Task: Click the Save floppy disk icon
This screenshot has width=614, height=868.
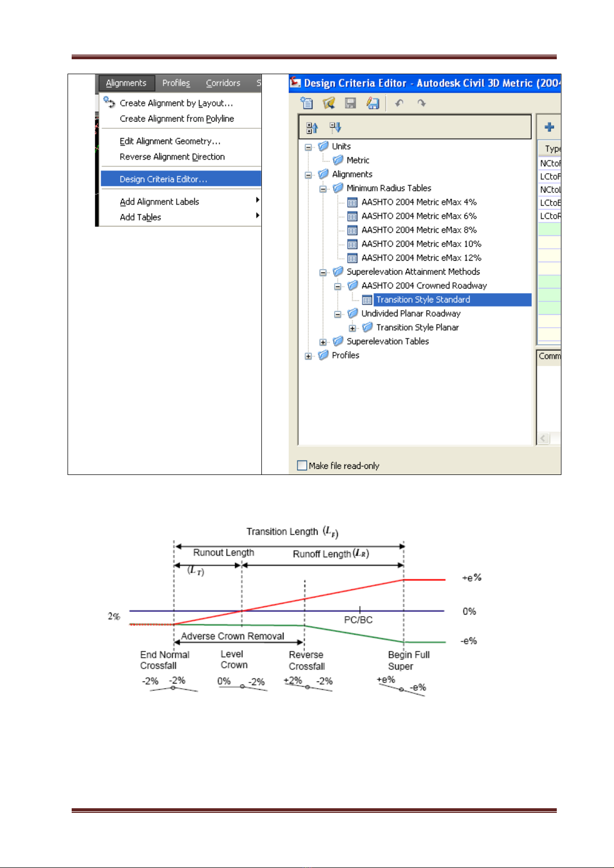Action: (x=351, y=103)
